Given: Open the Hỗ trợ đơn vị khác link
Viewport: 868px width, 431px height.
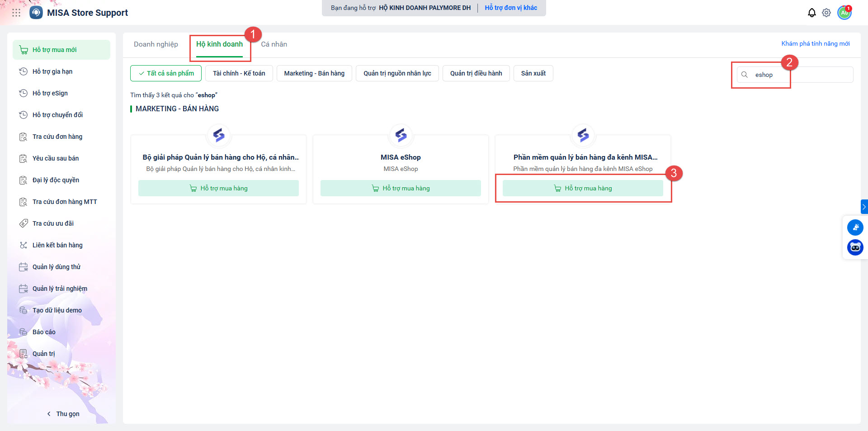Looking at the screenshot, I should [x=511, y=8].
